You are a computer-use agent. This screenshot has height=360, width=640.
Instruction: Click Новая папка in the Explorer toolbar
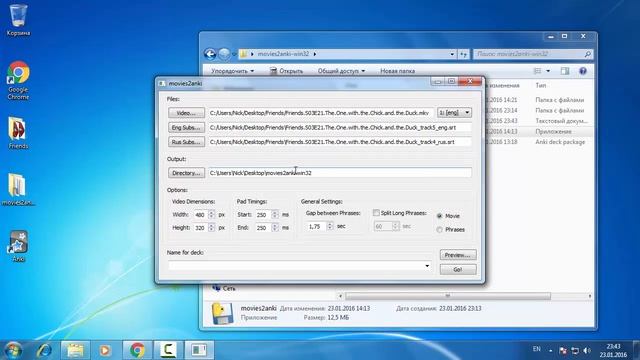pos(398,71)
